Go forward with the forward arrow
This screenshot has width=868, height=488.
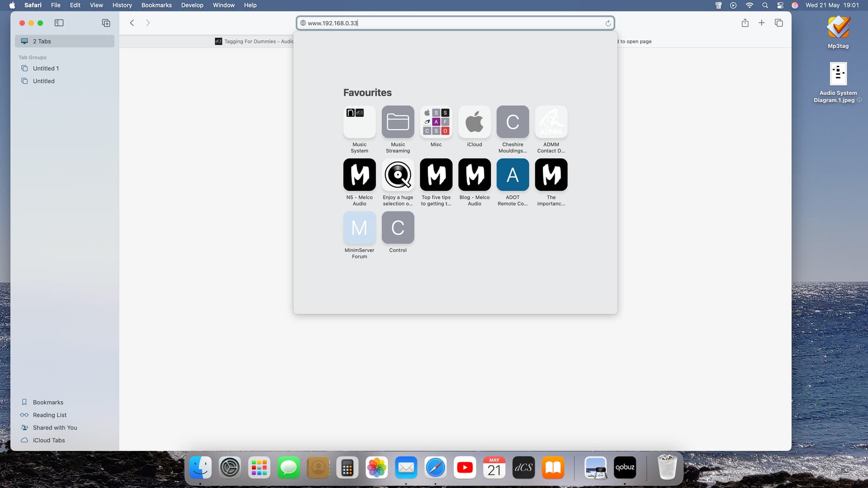coord(148,23)
